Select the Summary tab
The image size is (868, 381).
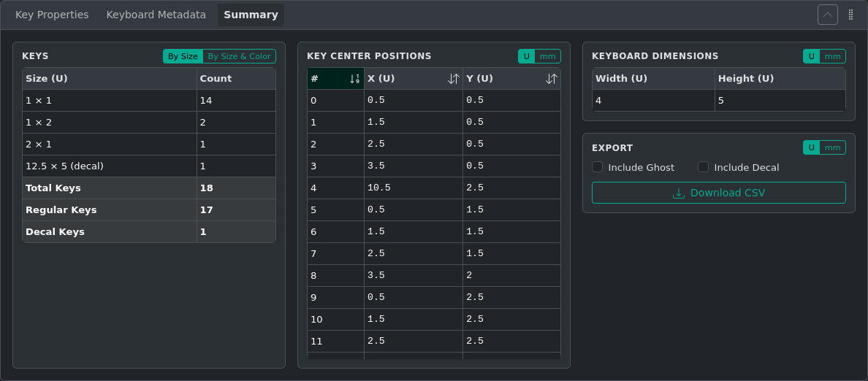click(251, 15)
